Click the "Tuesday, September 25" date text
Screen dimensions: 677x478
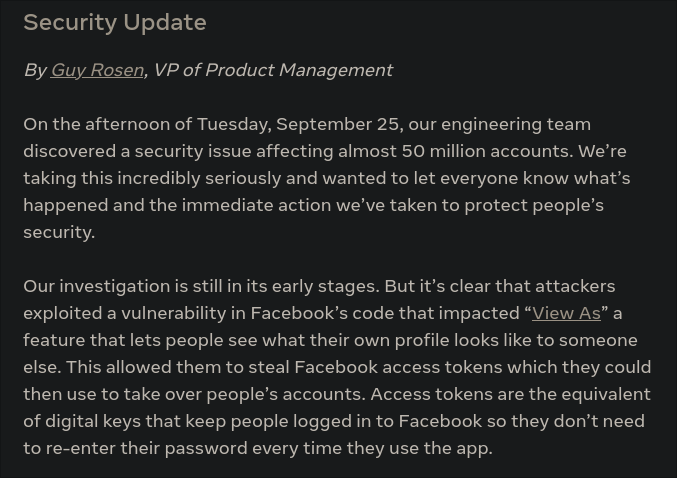[x=298, y=124]
